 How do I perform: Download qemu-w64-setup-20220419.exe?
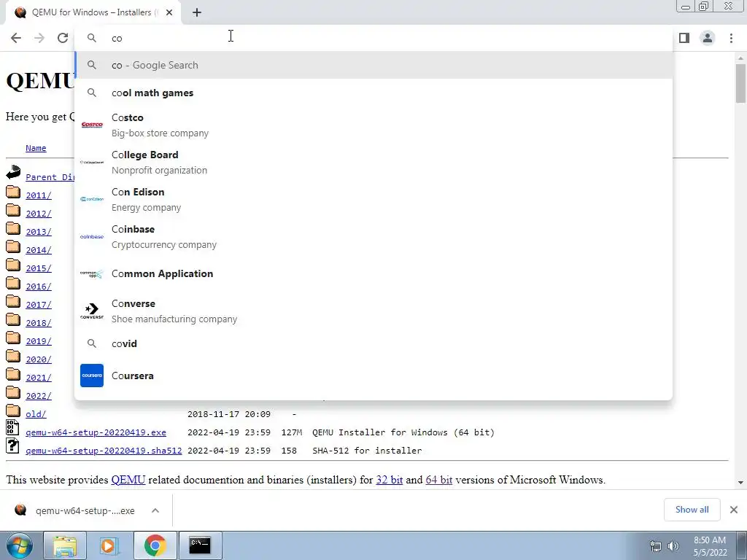(x=96, y=432)
